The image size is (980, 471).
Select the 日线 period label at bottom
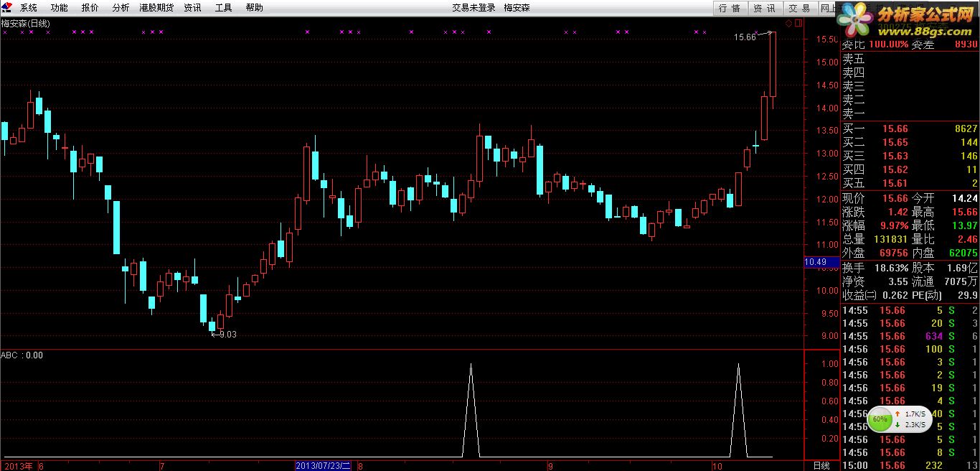coord(821,466)
